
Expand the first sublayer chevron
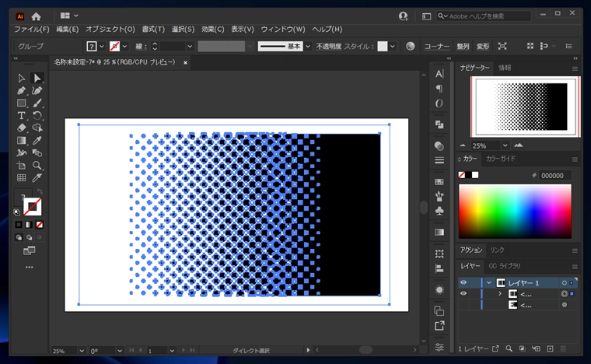point(500,293)
